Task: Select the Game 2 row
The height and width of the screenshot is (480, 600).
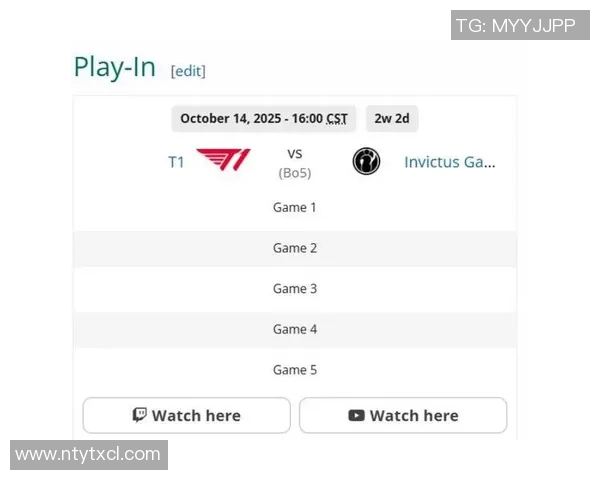Action: [295, 248]
